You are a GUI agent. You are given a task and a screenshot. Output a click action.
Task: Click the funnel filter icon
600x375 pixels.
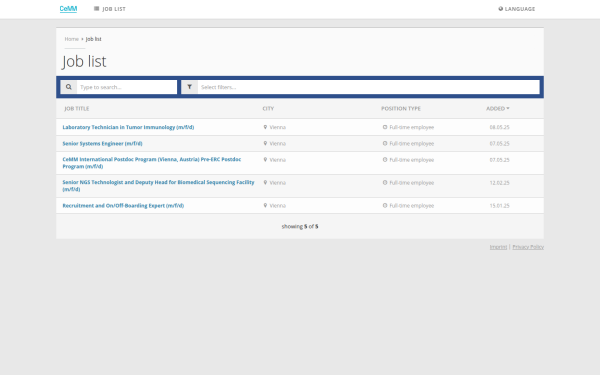click(x=189, y=87)
